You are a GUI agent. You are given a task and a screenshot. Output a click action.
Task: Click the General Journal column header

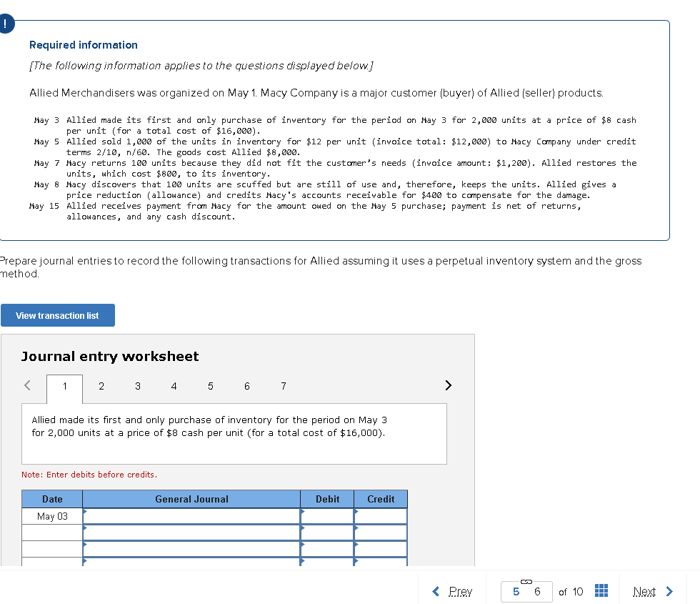coord(191,499)
